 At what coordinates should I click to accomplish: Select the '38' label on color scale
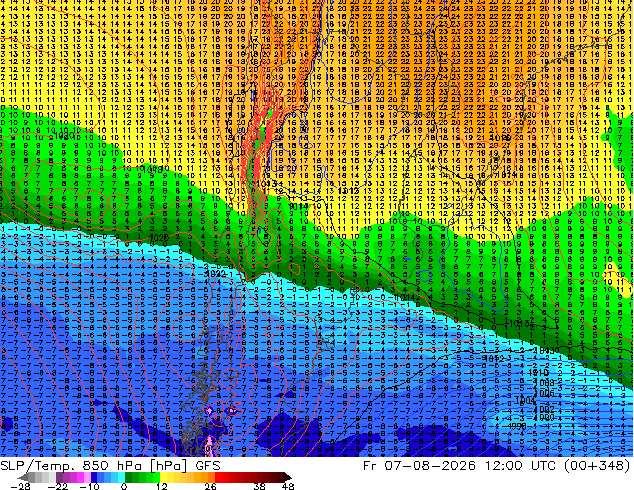[x=260, y=486]
